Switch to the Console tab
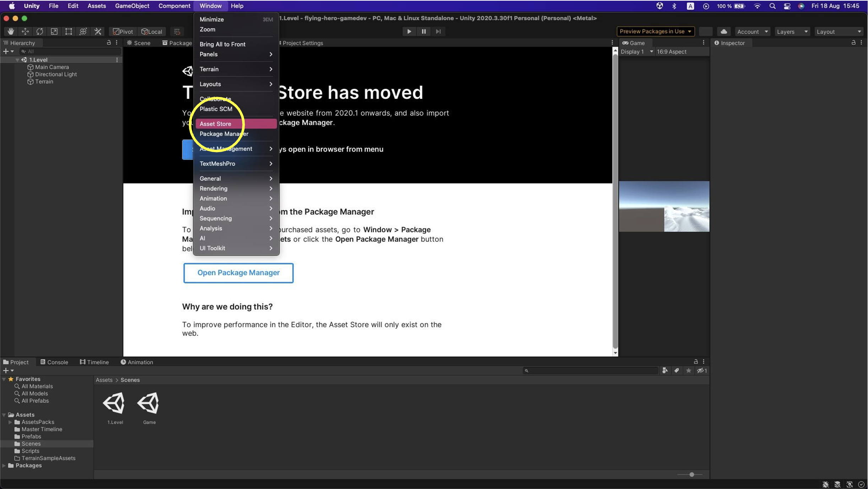 click(54, 362)
